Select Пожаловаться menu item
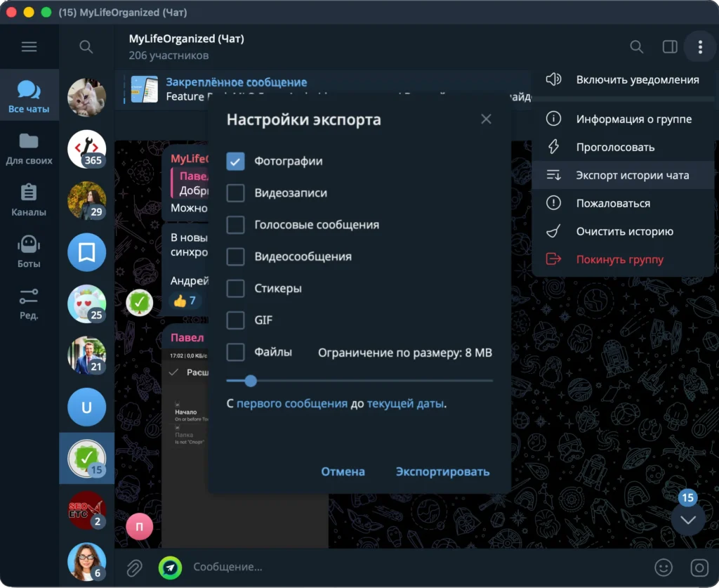The image size is (719, 588). [x=624, y=203]
